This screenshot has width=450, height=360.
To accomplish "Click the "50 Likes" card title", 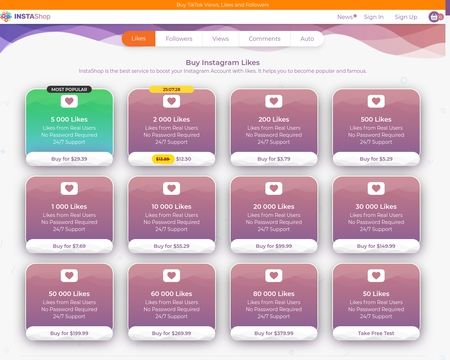I will (x=376, y=294).
